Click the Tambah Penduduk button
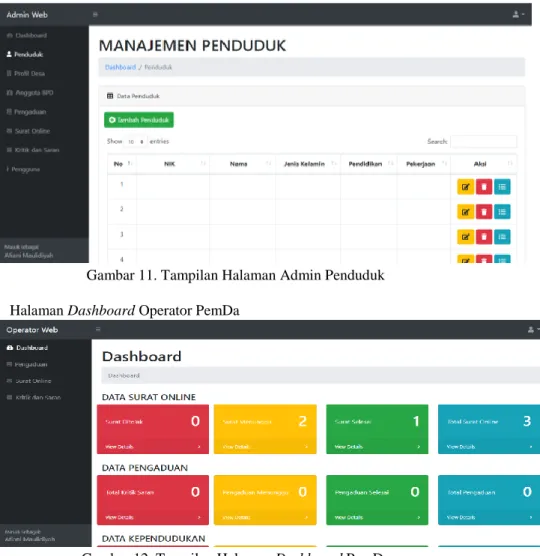 tap(139, 120)
